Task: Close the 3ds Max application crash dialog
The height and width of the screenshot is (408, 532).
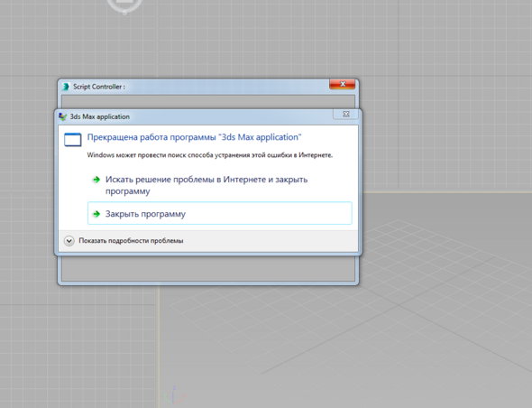Action: pos(345,114)
